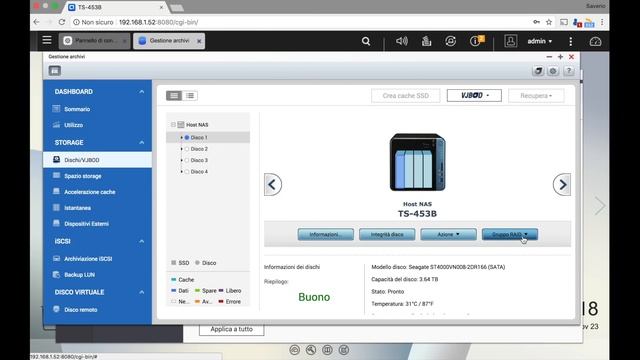Select Dischi/VJBOD in the sidebar
Viewport: 640px width, 360px height.
coord(97,160)
